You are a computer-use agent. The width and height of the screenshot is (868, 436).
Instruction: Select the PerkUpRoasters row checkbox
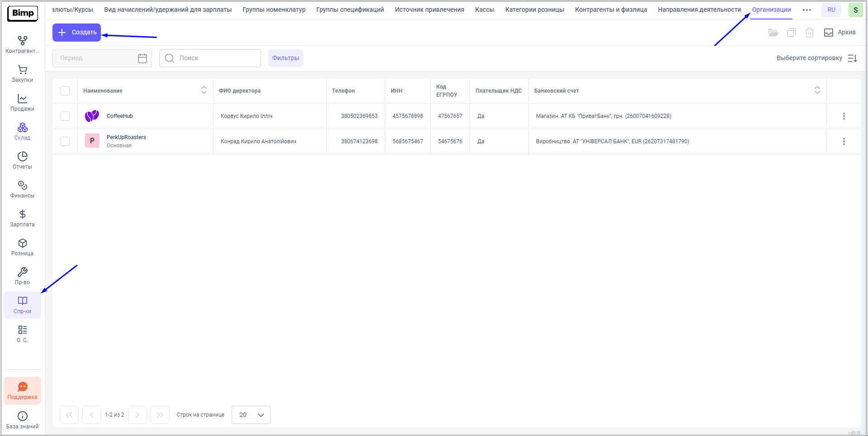(x=65, y=141)
